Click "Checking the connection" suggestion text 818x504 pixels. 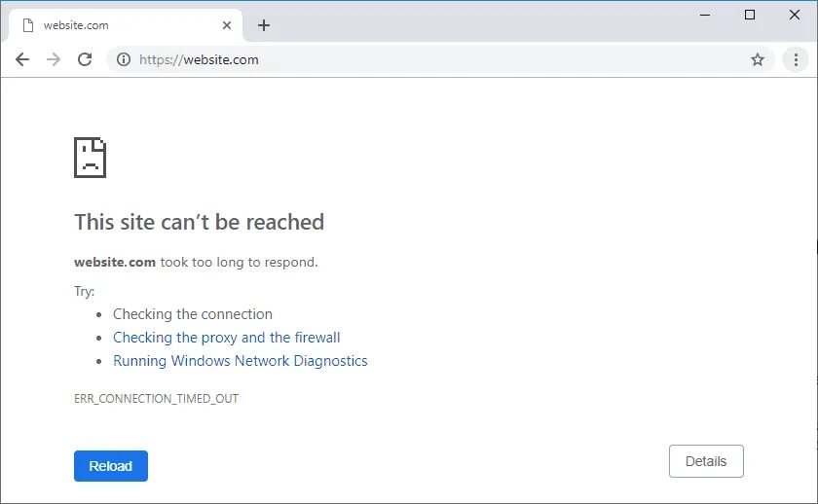click(193, 314)
